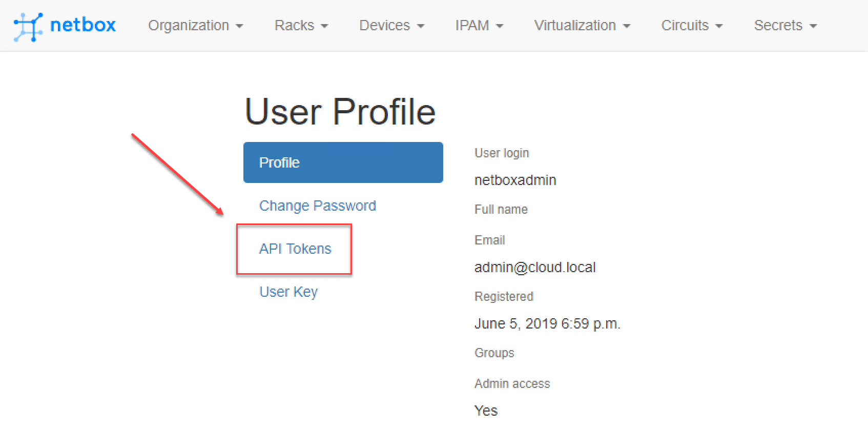868x430 pixels.
Task: Open the Secrets dropdown menu
Action: tap(785, 26)
